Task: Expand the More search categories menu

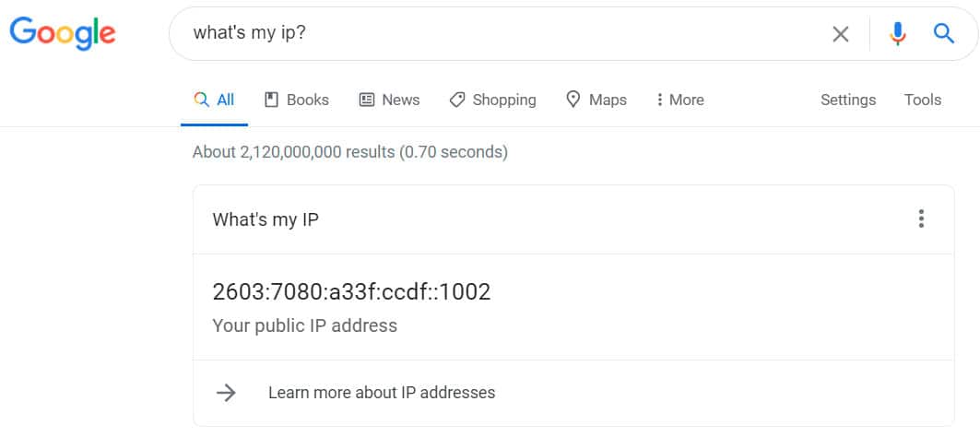Action: tap(679, 100)
